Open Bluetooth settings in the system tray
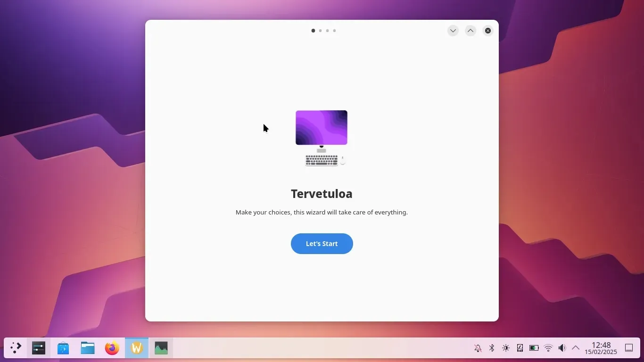Viewport: 644px width, 362px height. point(492,348)
